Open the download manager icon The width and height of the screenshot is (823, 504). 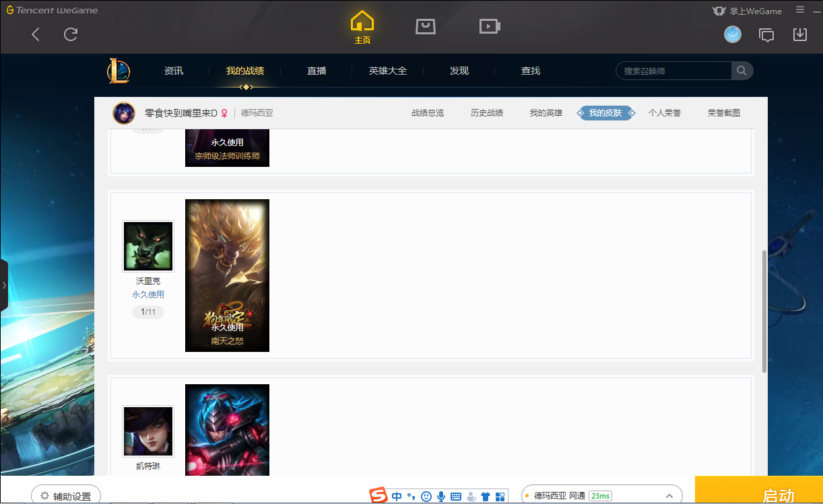(800, 34)
